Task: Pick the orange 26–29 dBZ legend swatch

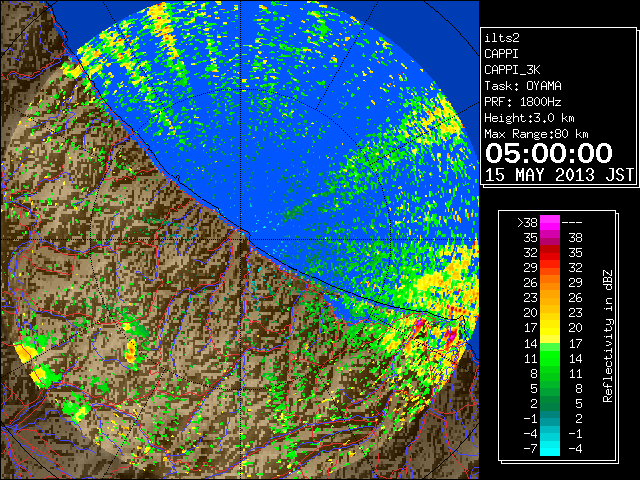Action: click(550, 283)
